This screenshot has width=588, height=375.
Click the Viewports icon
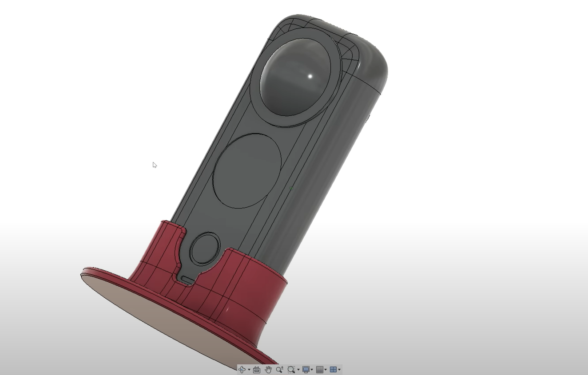[x=334, y=369]
